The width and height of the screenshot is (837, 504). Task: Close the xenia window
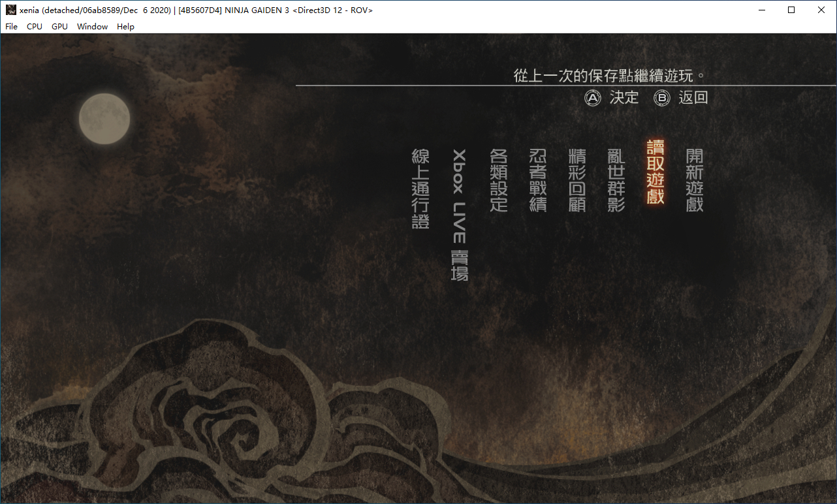pyautogui.click(x=821, y=10)
